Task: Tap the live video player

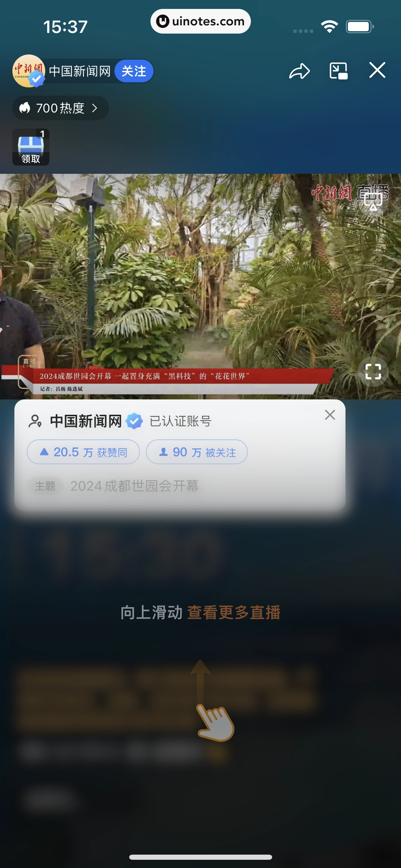Action: [200, 286]
